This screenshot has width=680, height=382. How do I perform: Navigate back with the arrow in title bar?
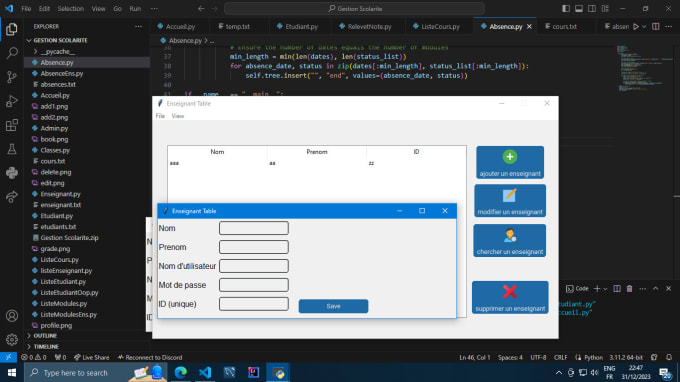point(201,9)
